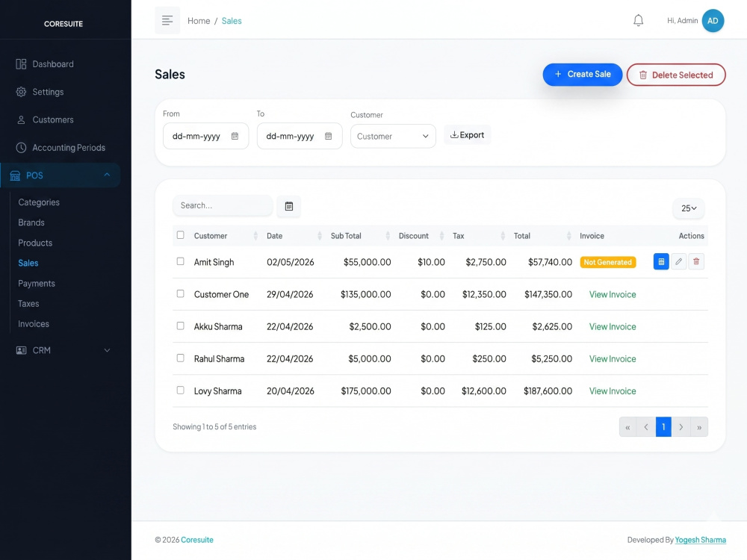Open View Invoice for Customer One
The width and height of the screenshot is (747, 560).
[613, 294]
